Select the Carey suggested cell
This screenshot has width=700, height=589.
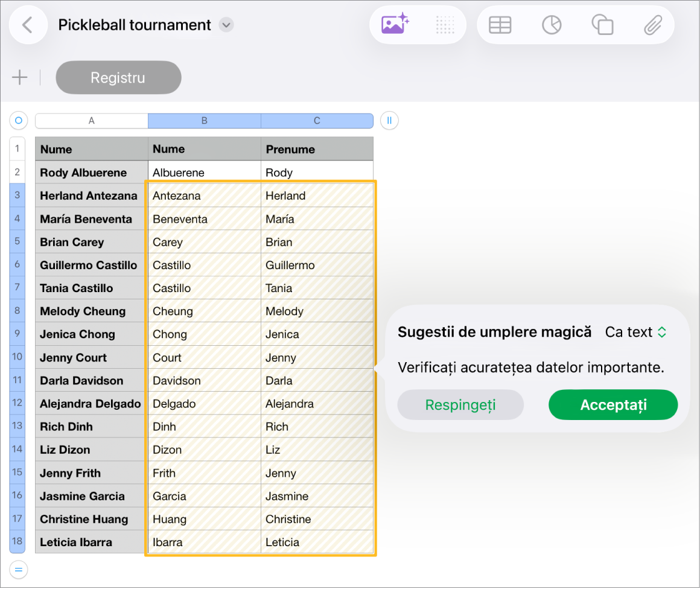205,242
